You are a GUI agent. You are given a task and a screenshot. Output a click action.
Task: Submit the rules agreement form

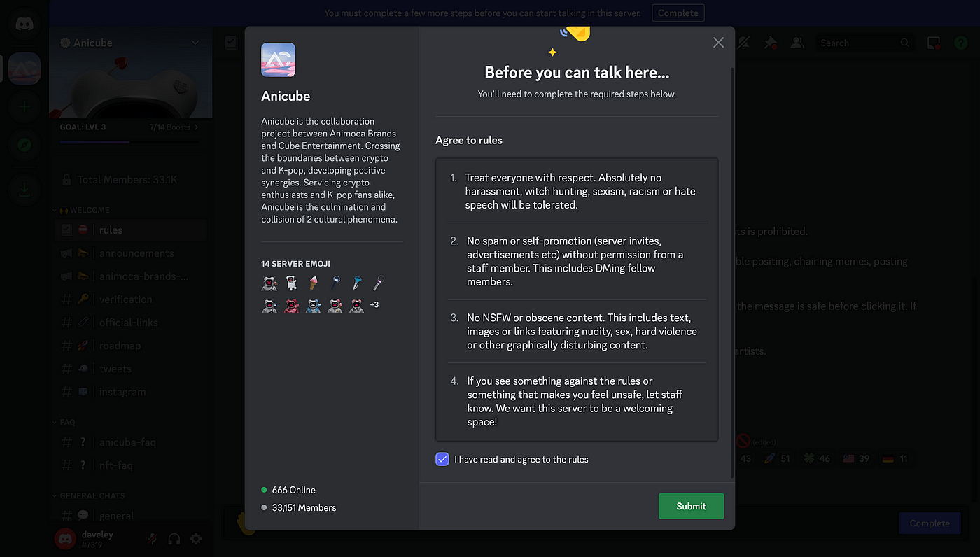(x=691, y=506)
